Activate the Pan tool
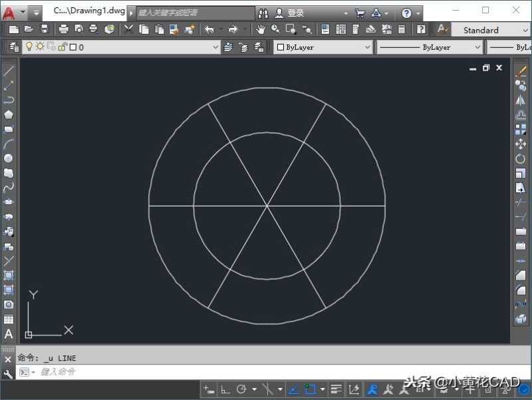 tap(260, 30)
